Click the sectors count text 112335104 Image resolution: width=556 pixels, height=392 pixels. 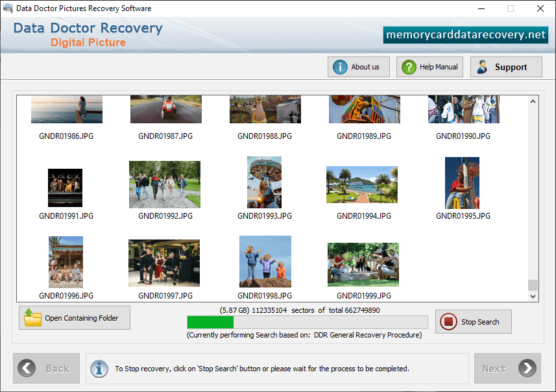tap(269, 310)
